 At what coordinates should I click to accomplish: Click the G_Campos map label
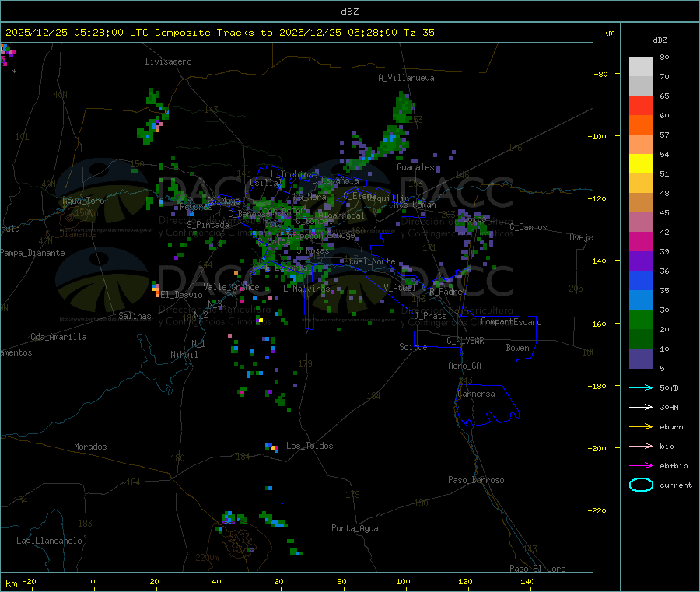[x=529, y=227]
